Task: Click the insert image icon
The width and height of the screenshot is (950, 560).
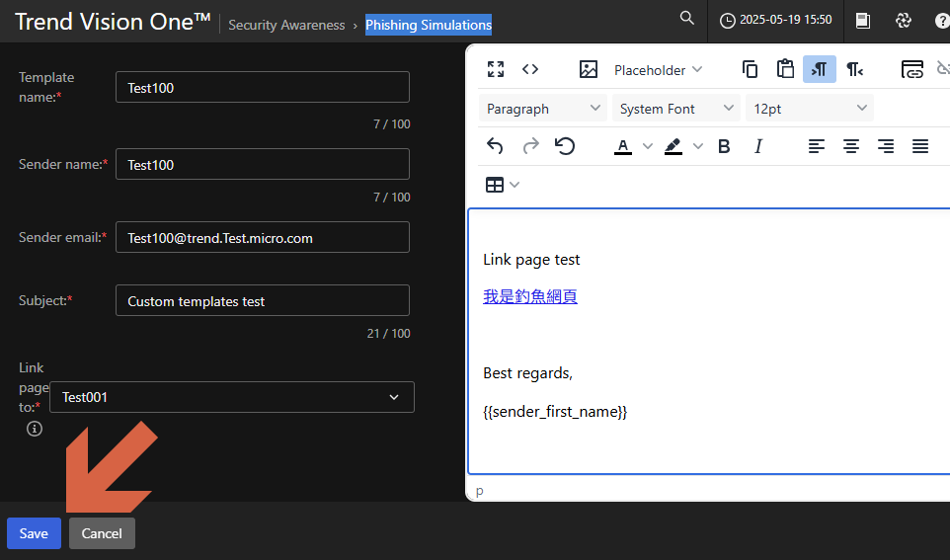Action: 589,69
